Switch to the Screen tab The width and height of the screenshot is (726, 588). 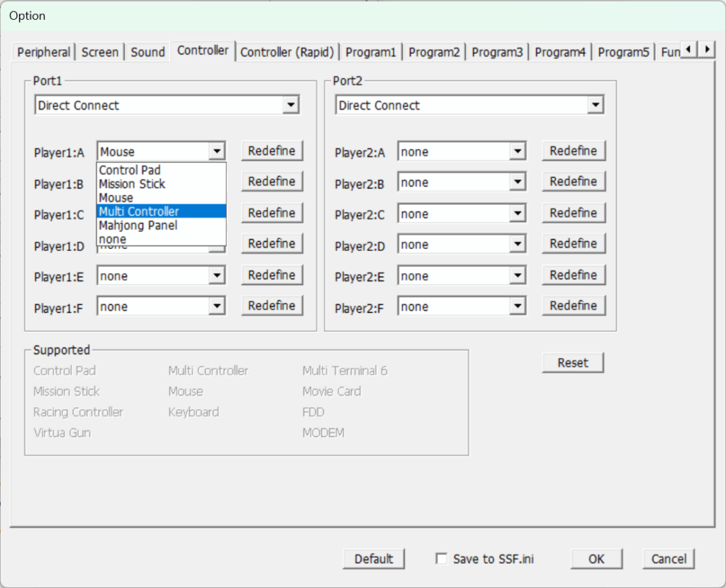pos(100,52)
